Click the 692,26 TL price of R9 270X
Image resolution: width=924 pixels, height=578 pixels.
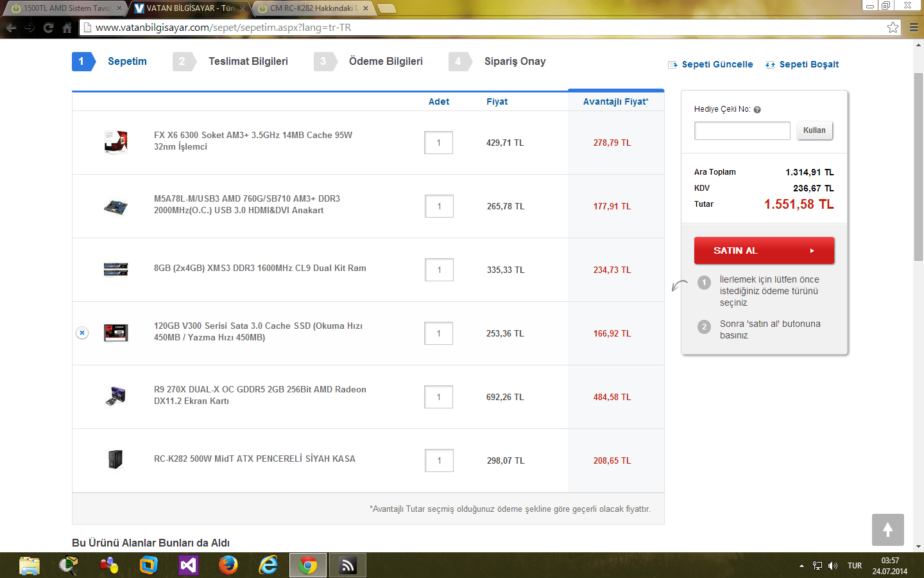[505, 397]
